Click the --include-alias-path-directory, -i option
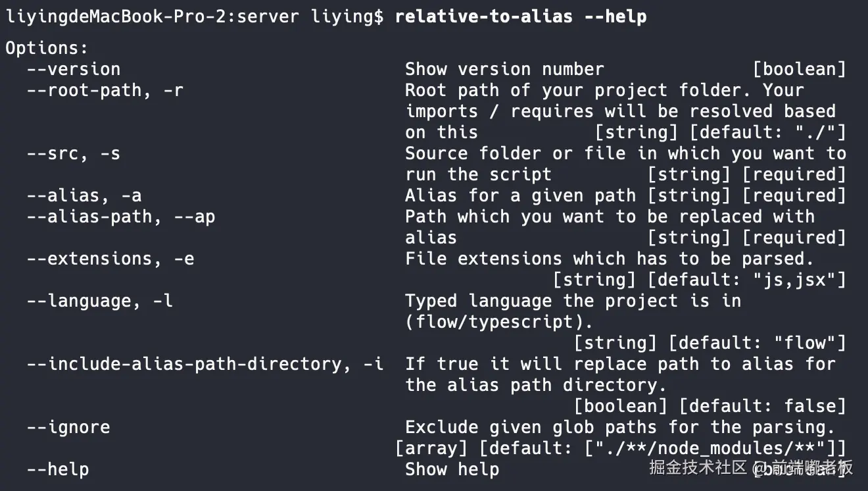Image resolution: width=868 pixels, height=491 pixels. [205, 364]
